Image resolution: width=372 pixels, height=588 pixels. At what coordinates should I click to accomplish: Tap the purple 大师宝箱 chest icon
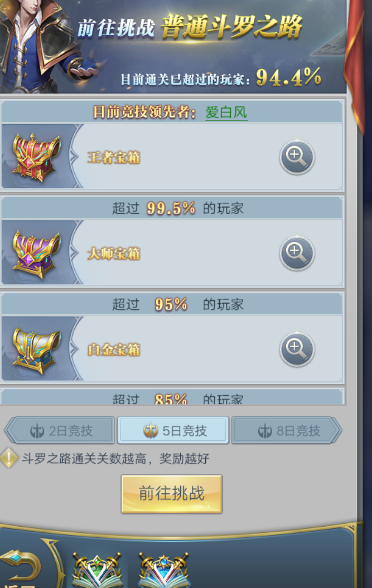tap(36, 254)
